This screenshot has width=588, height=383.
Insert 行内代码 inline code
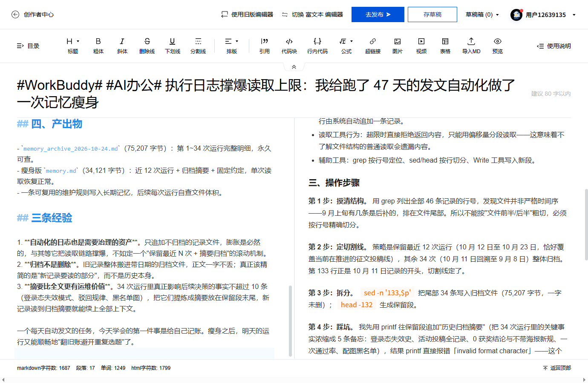[x=317, y=46]
